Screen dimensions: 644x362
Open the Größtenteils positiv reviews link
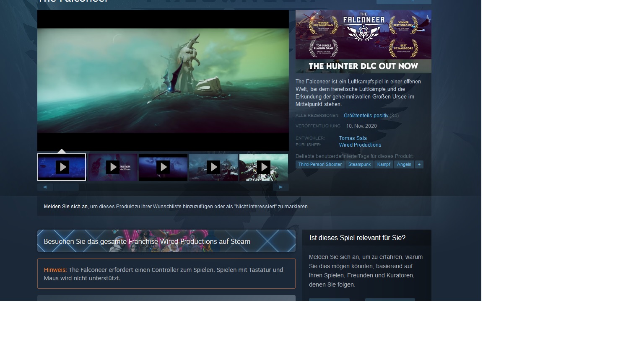click(x=366, y=116)
